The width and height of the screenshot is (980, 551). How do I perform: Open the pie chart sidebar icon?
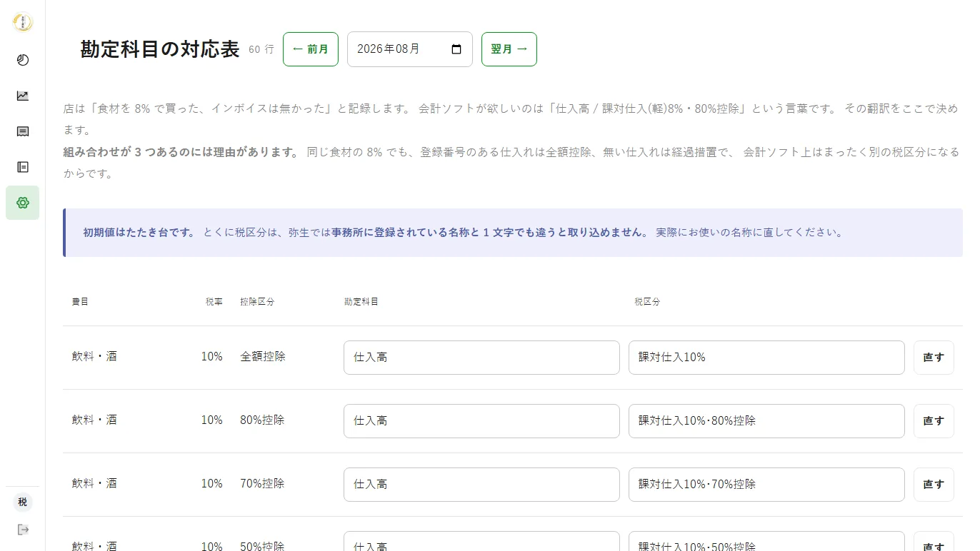[x=23, y=60]
